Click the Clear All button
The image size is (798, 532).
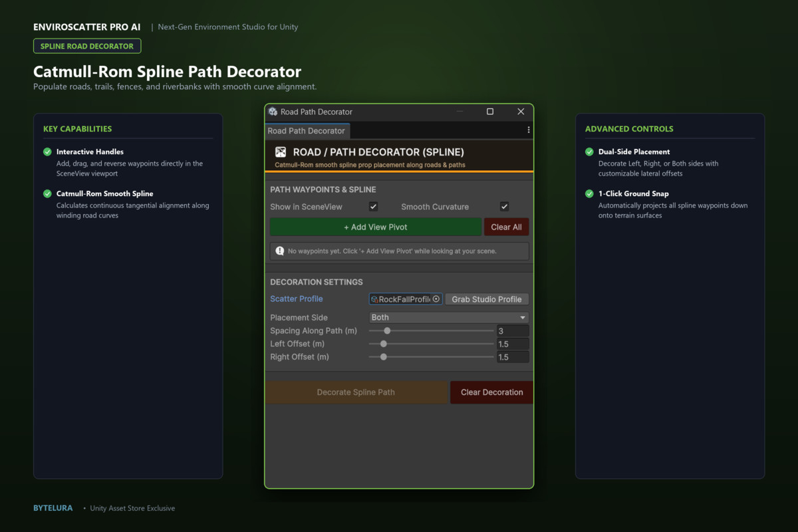coord(506,227)
